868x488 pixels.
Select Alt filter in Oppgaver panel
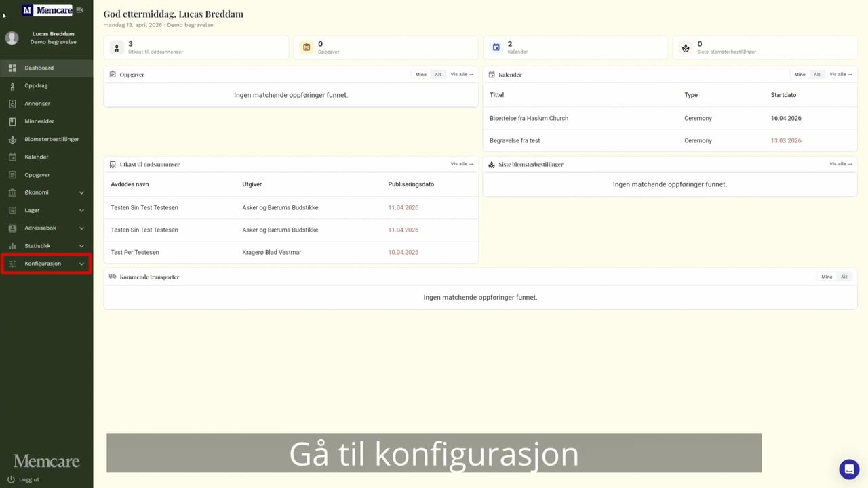tap(438, 75)
